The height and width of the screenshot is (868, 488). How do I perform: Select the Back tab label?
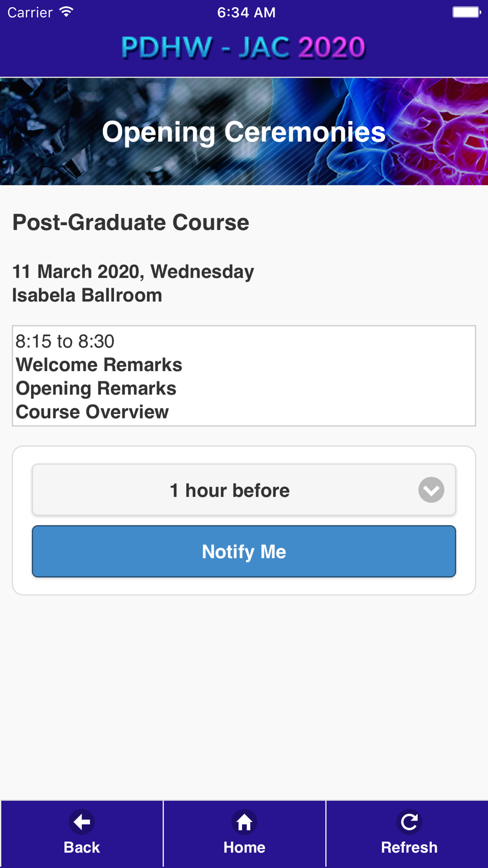81,847
